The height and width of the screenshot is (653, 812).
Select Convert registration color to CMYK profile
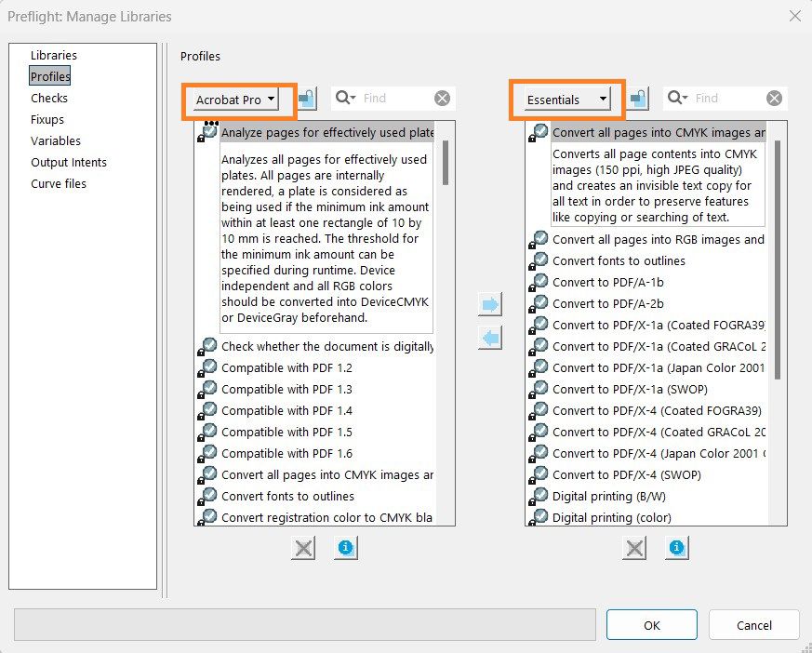click(326, 518)
